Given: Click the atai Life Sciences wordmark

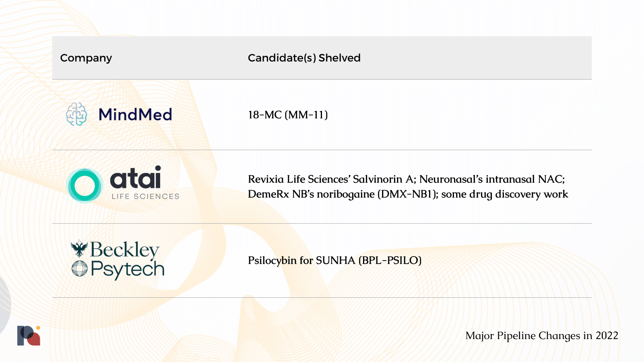Looking at the screenshot, I should 144,183.
